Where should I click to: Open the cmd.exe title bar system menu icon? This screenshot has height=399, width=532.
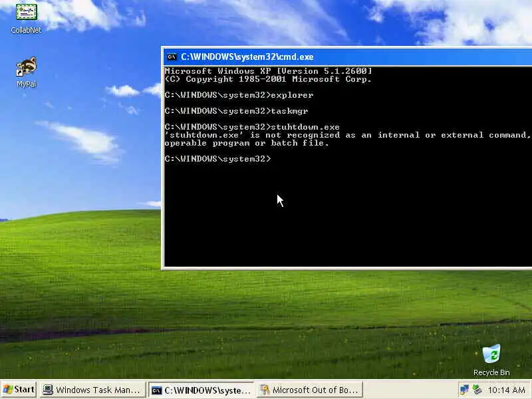pos(172,57)
